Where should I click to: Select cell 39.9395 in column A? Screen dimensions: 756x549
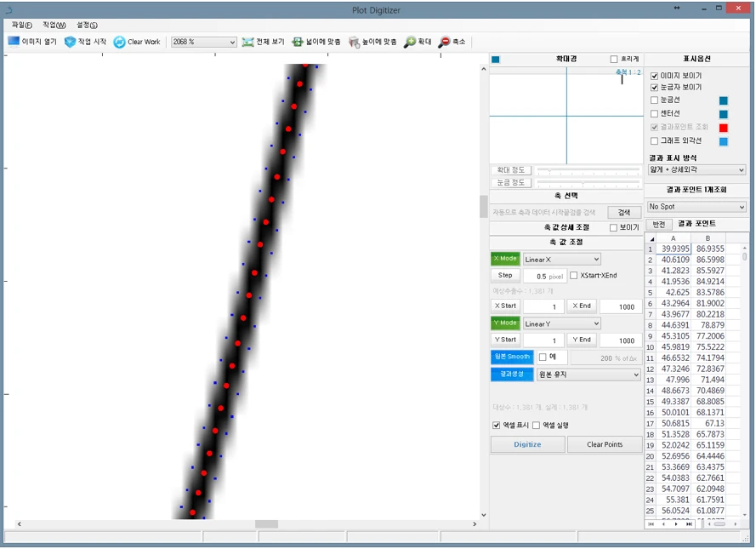coord(674,249)
